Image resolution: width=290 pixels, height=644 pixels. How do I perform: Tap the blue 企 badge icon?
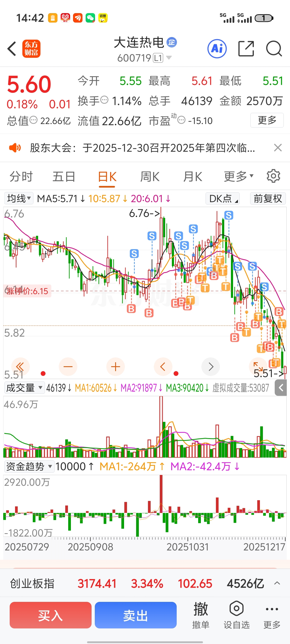pos(172,42)
